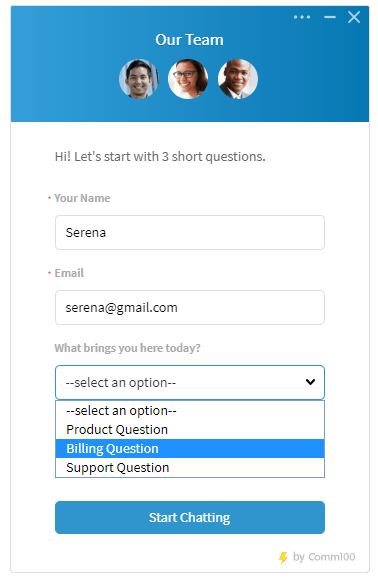Click the avatar of the woman wearing glasses
Screen dimensions: 378x579
pos(188,79)
